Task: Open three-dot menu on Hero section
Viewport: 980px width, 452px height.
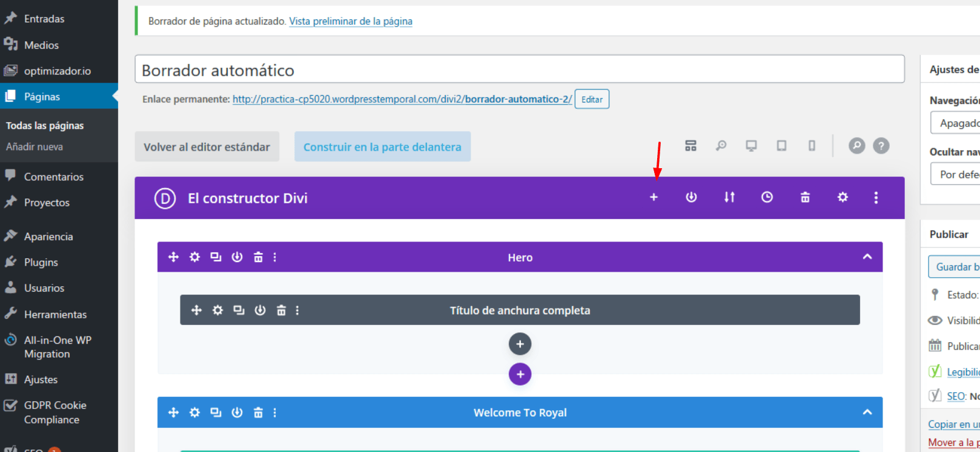Action: pyautogui.click(x=274, y=257)
